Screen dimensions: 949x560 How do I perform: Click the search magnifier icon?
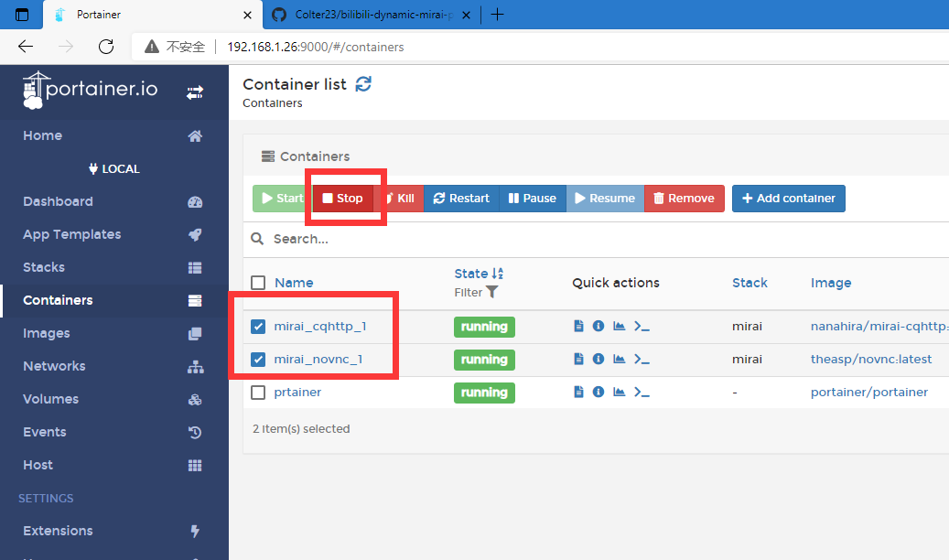tap(257, 239)
